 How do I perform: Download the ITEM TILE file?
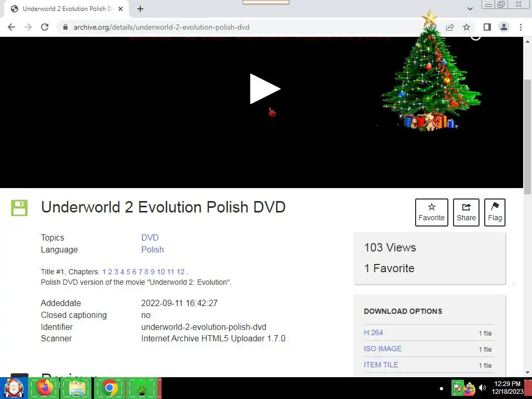point(381,365)
